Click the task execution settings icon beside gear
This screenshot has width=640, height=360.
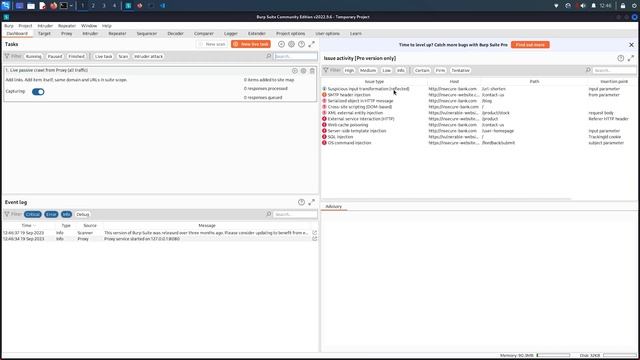click(281, 44)
